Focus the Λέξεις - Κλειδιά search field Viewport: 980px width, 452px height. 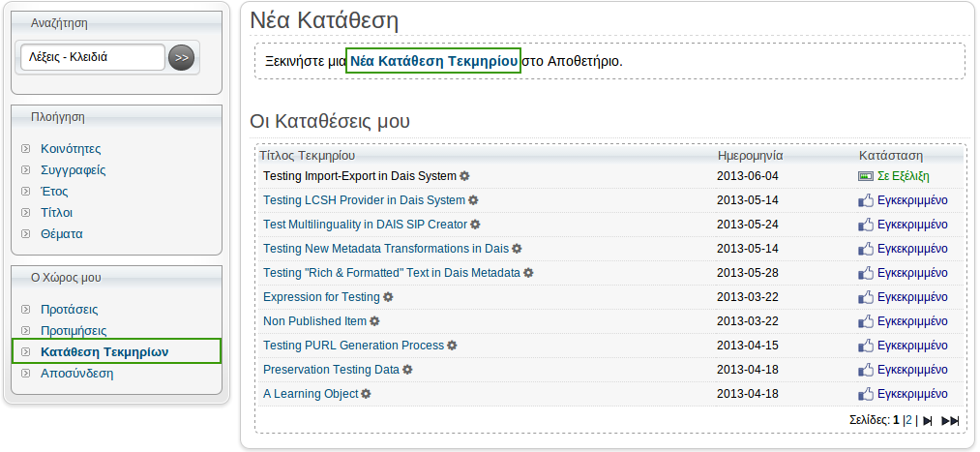(93, 57)
